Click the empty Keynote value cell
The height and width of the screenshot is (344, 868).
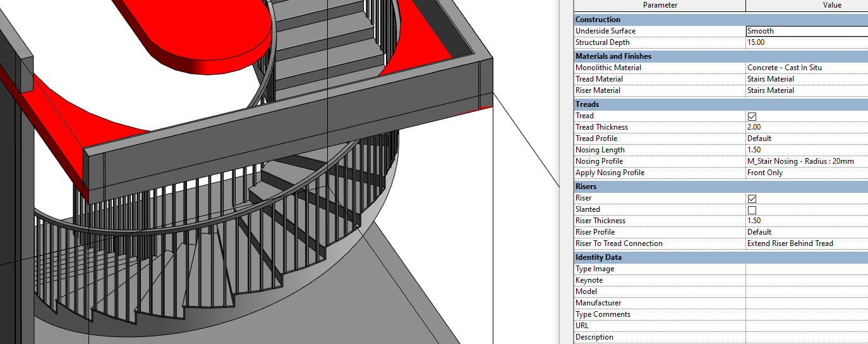pos(807,280)
